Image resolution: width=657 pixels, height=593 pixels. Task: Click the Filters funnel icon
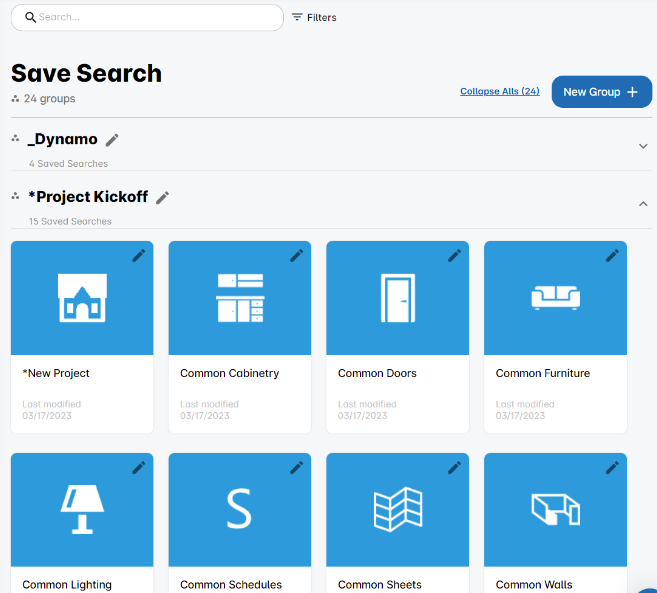coord(297,17)
